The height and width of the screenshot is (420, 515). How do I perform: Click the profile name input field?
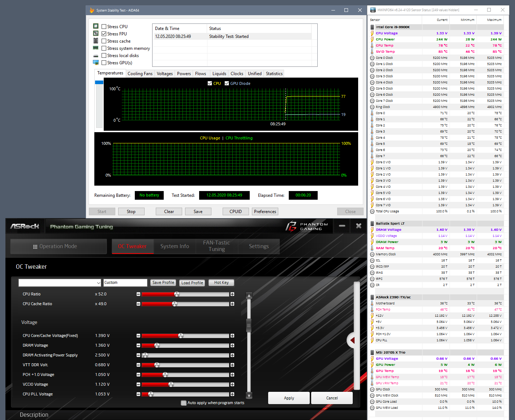tap(125, 283)
